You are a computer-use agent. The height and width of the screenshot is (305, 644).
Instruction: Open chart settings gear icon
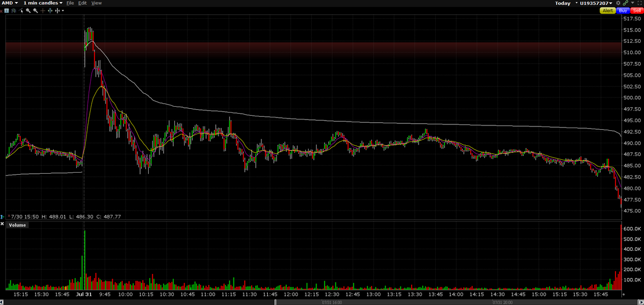click(x=618, y=3)
